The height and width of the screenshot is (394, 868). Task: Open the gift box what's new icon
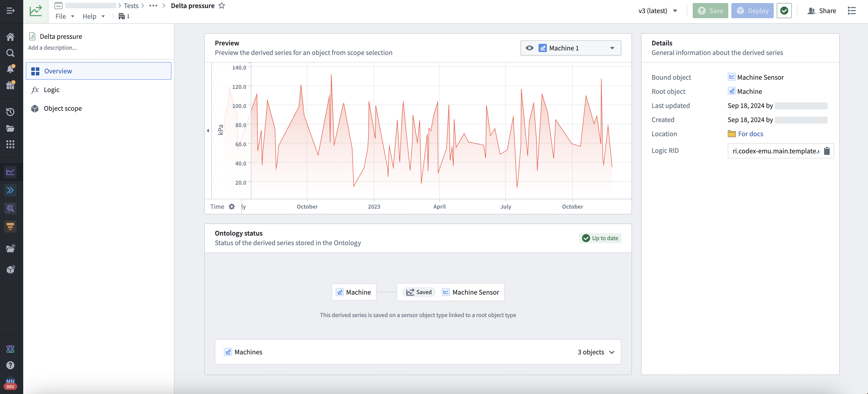(x=10, y=85)
